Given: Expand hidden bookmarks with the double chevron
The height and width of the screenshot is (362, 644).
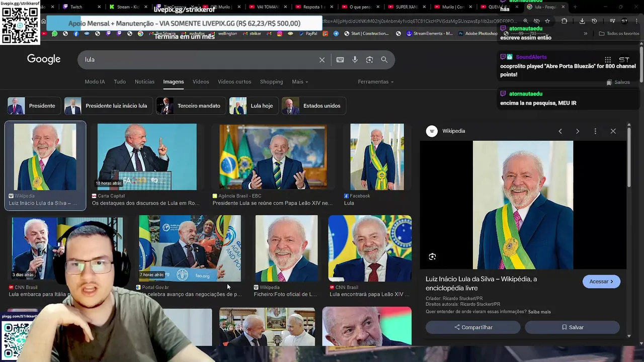Looking at the screenshot, I should [586, 34].
